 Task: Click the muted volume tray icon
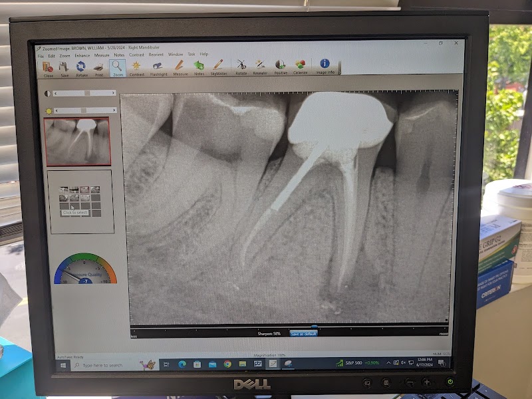404,362
